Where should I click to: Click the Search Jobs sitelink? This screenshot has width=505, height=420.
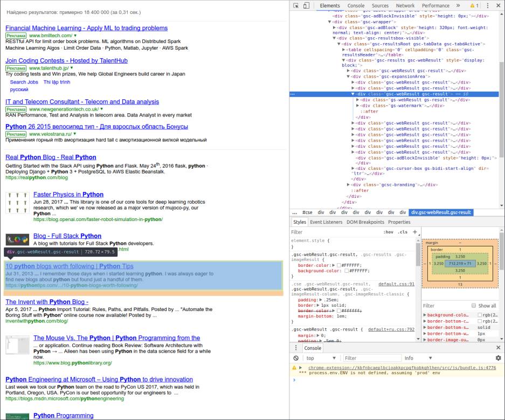click(x=24, y=82)
